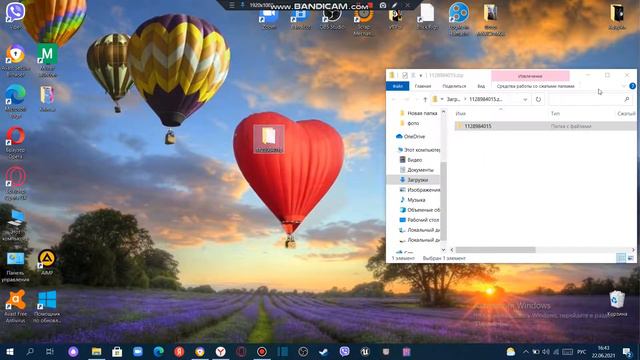Open OBS Studio desktop shortcut

(331, 18)
